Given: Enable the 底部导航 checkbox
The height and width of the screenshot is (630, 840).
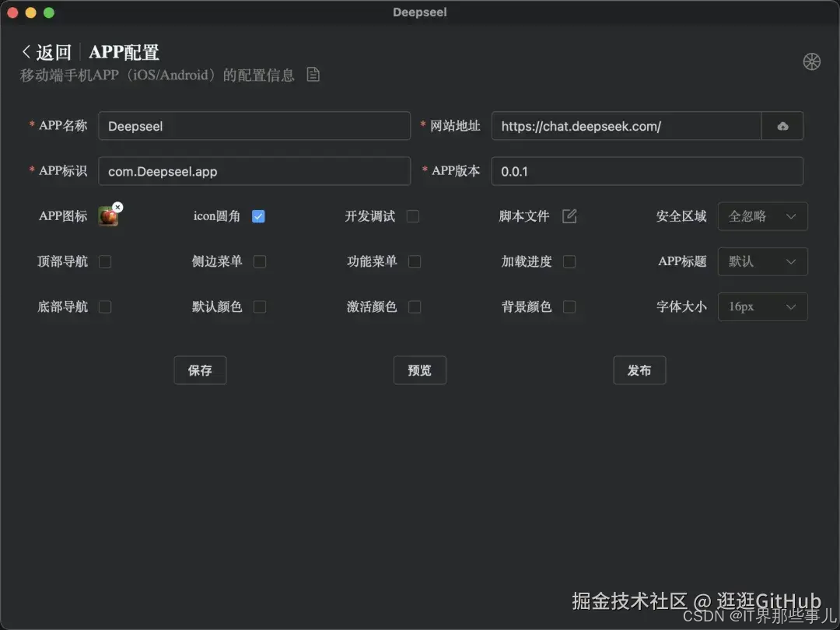Looking at the screenshot, I should click(x=105, y=306).
